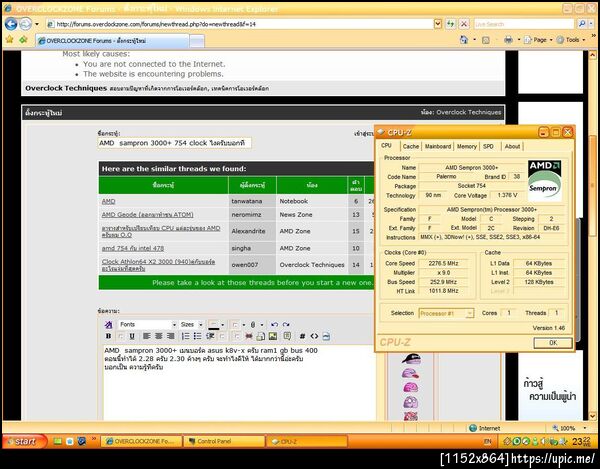Open the 'amd 754 กับ intel 478' thread link
The image size is (600, 469).
[x=133, y=248]
